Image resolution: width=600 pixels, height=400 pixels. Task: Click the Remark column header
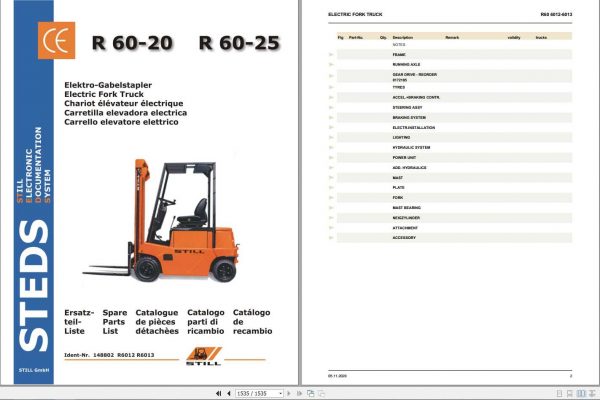click(x=452, y=38)
